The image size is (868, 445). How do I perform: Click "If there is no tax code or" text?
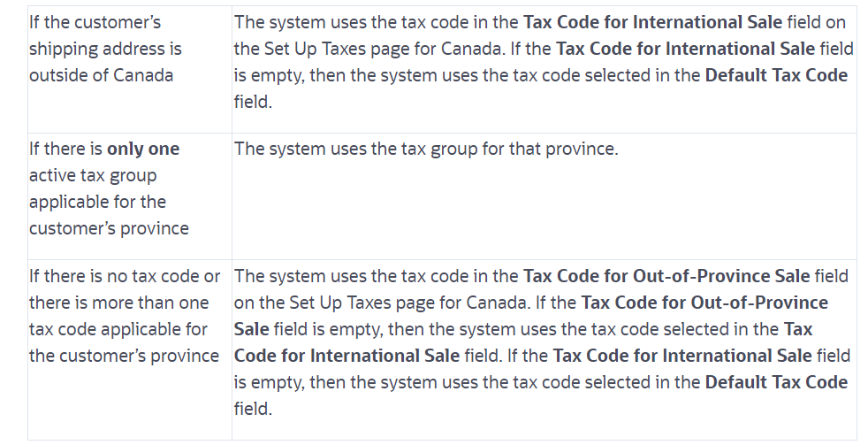click(x=125, y=276)
